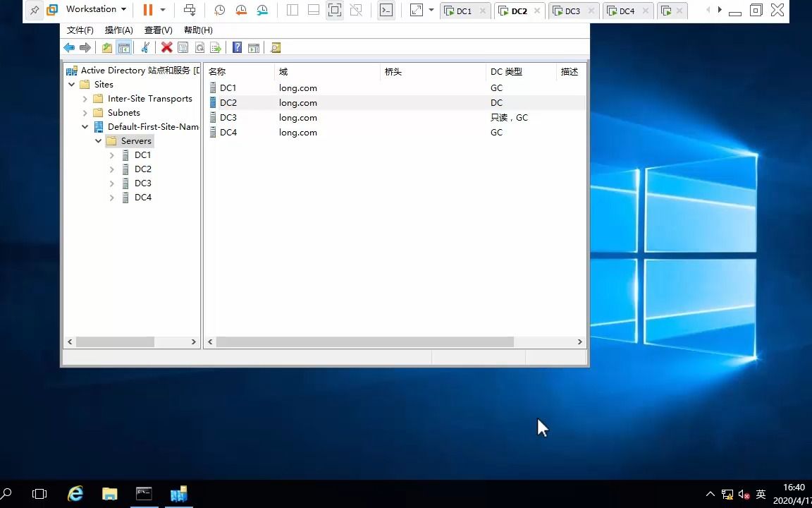Click the Export list icon
This screenshot has height=508, width=812.
point(216,48)
